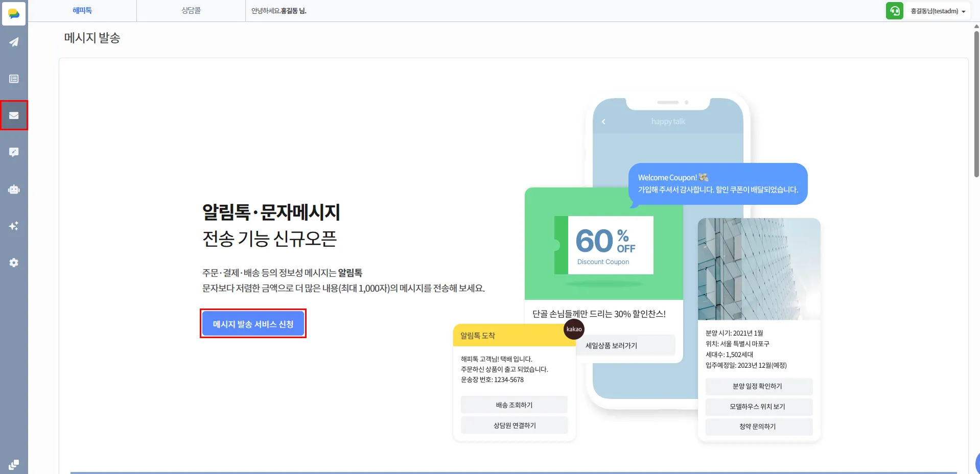Click the 모델하우스 위치 보기 button
The width and height of the screenshot is (980, 474).
758,407
